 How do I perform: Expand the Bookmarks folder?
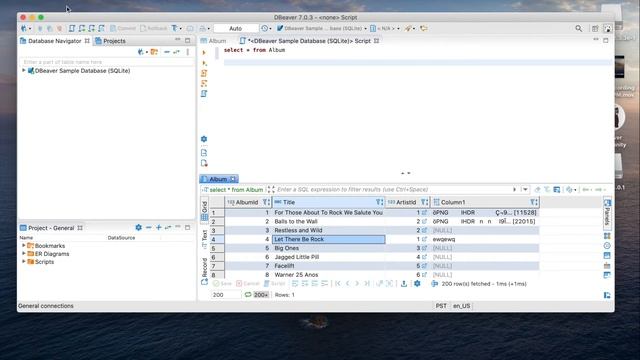tap(24, 246)
